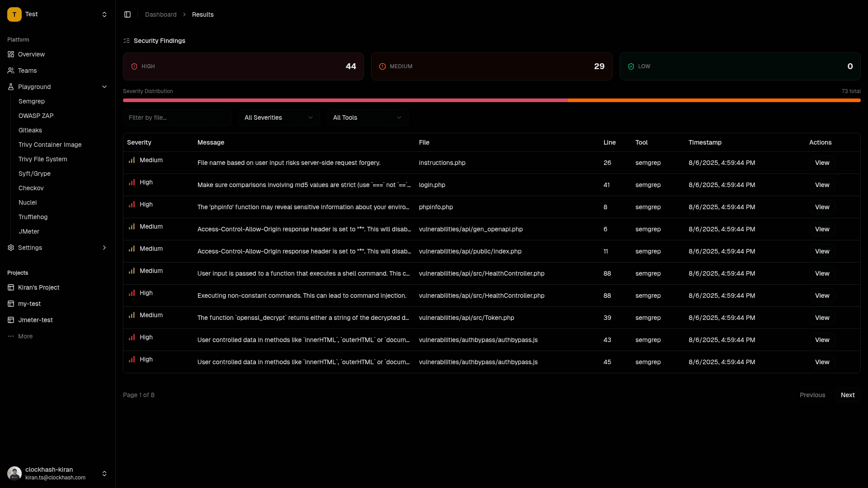Image resolution: width=868 pixels, height=488 pixels.
Task: Open the All Severities dropdown
Action: point(278,117)
